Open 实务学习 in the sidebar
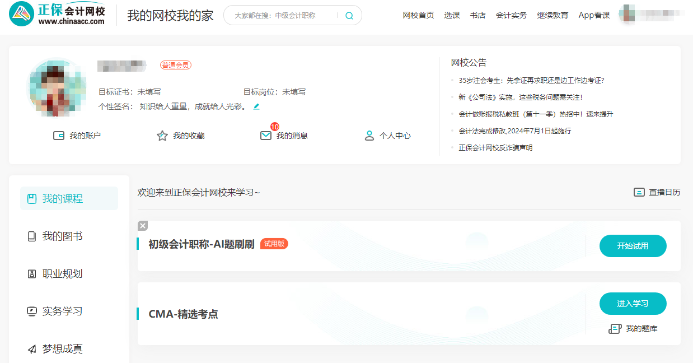 (x=55, y=311)
